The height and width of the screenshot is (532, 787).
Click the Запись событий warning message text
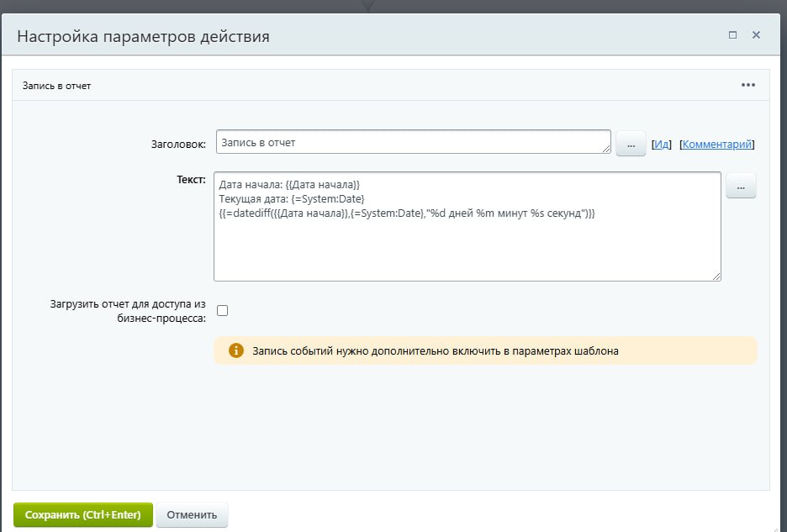(x=436, y=351)
